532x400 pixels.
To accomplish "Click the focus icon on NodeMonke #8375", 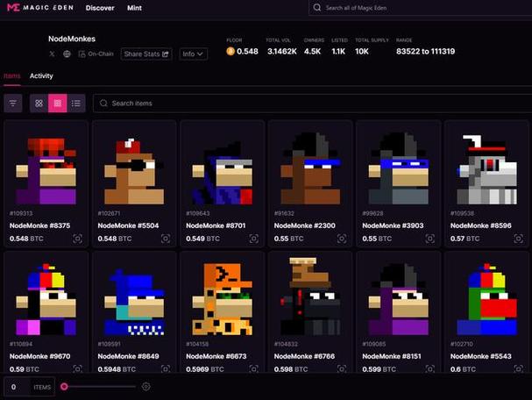I will [77, 239].
